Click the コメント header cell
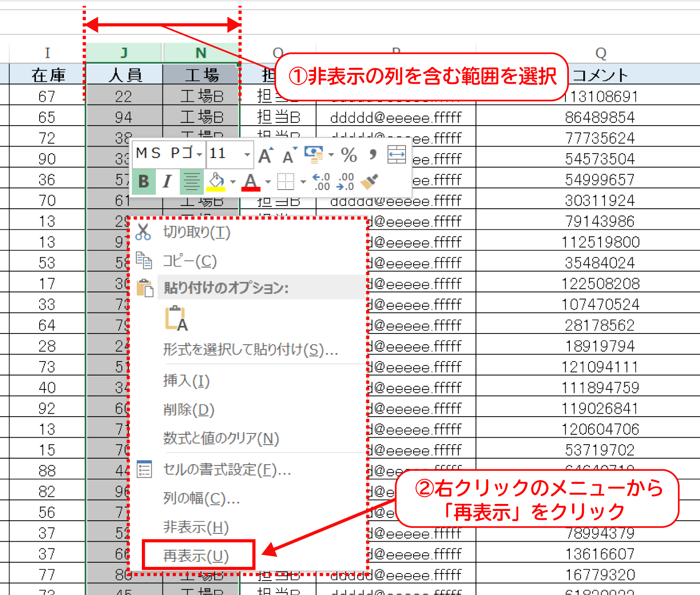The image size is (700, 595). [x=600, y=74]
